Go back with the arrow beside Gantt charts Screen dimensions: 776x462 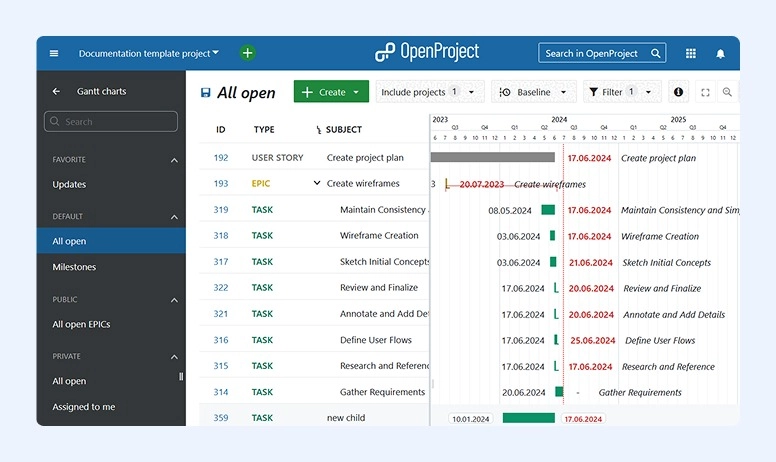pos(56,92)
